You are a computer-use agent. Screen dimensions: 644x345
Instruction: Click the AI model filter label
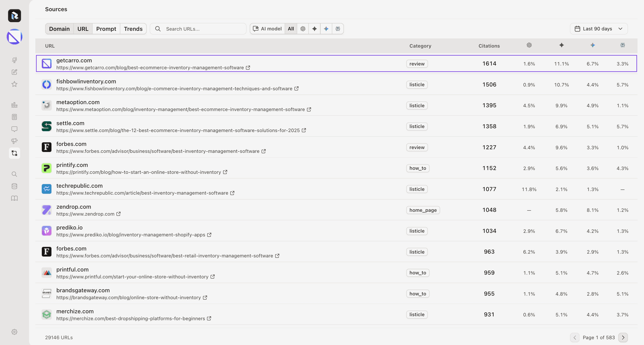(267, 29)
